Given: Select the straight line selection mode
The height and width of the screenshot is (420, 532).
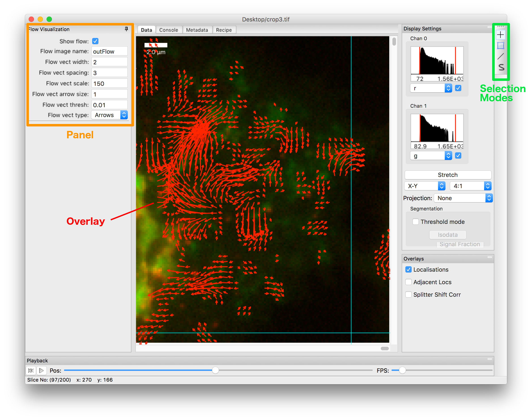Looking at the screenshot, I should (x=500, y=57).
